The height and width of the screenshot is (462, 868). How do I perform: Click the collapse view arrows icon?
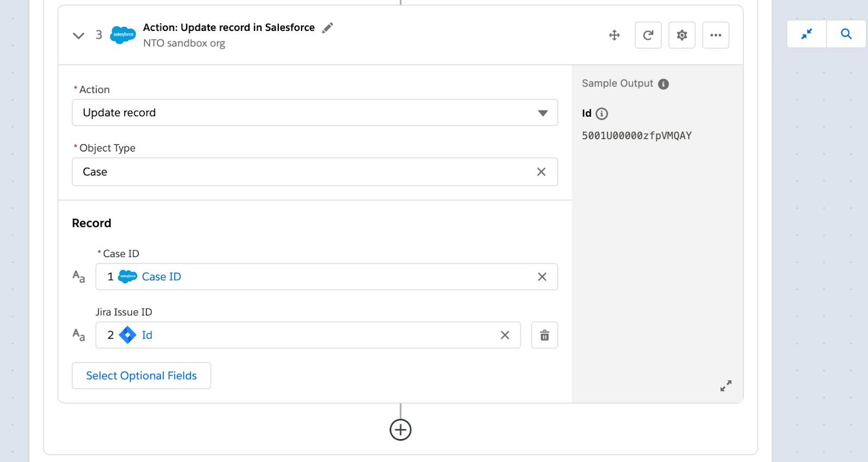(x=807, y=34)
